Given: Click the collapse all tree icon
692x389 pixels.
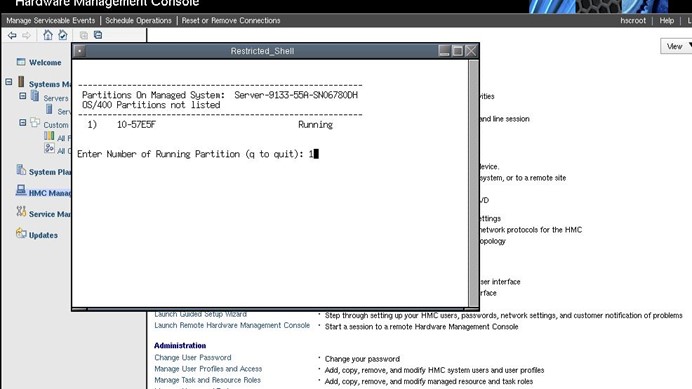Looking at the screenshot, I should 98,34.
